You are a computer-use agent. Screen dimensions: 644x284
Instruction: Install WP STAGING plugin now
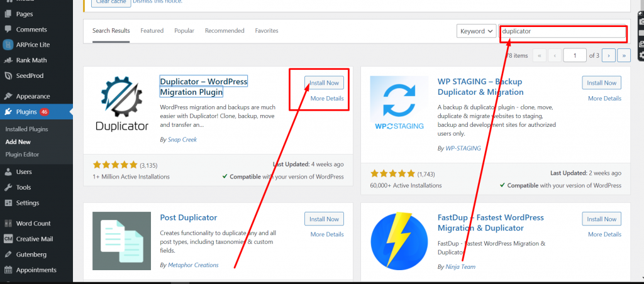pyautogui.click(x=602, y=83)
